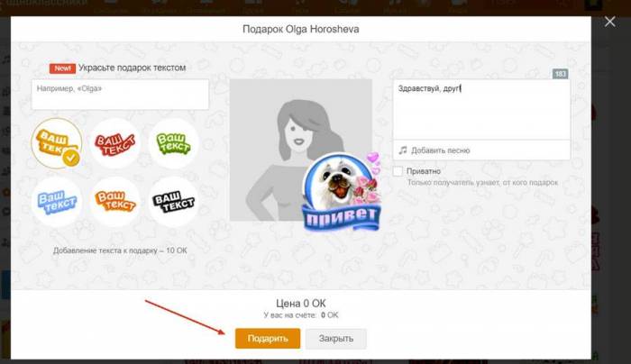This screenshot has height=364, width=631.
Task: Click the "Приватно" label text
Action: coord(424,171)
